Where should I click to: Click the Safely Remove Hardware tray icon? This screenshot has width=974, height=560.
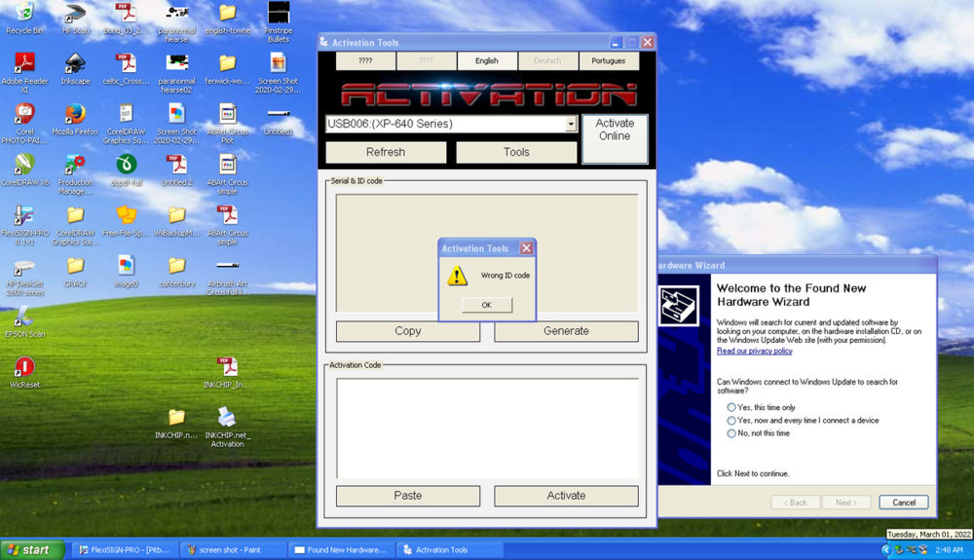point(899,550)
